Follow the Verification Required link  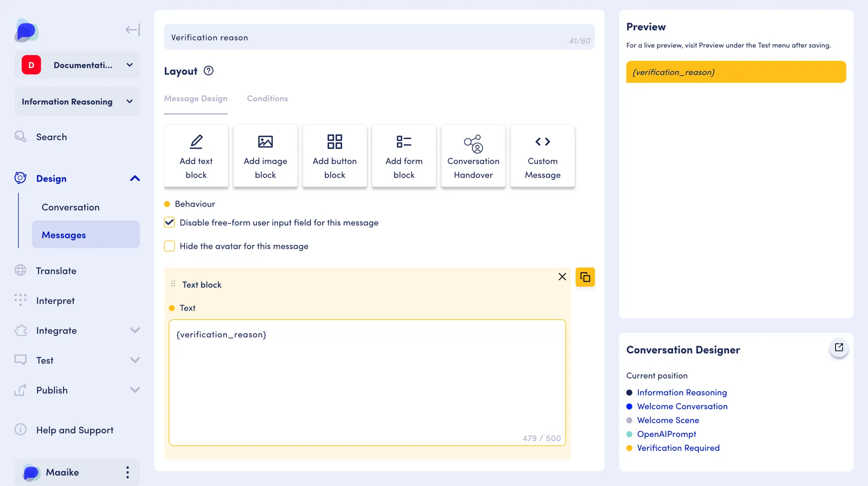(x=678, y=448)
